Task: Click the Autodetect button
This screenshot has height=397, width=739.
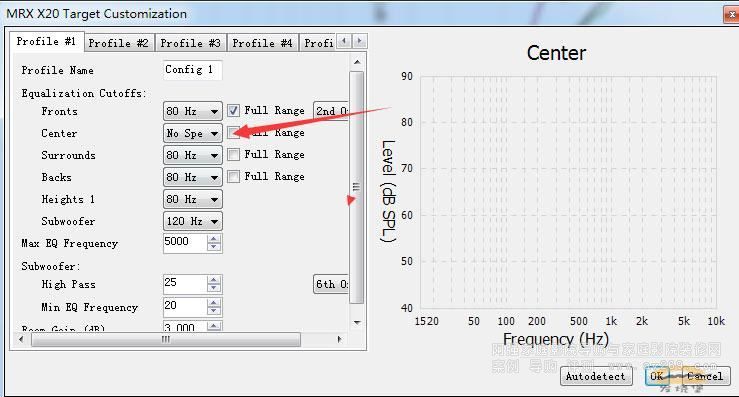Action: pyautogui.click(x=596, y=376)
